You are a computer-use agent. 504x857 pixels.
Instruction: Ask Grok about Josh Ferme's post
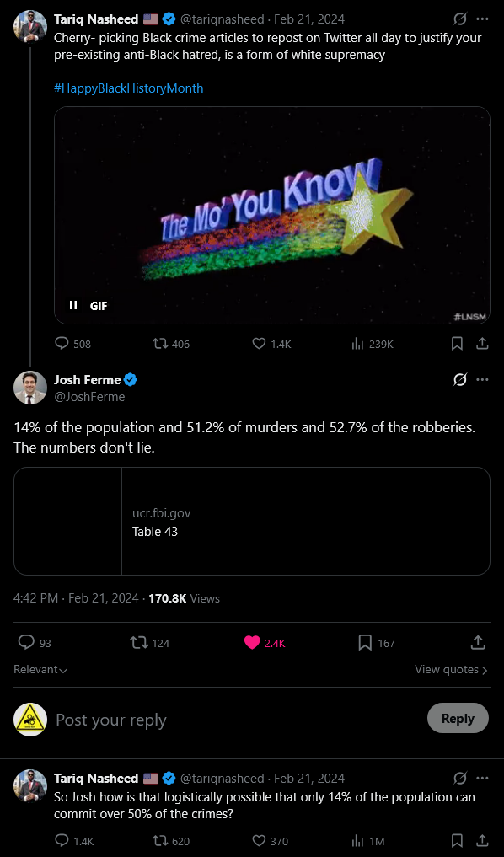[459, 379]
